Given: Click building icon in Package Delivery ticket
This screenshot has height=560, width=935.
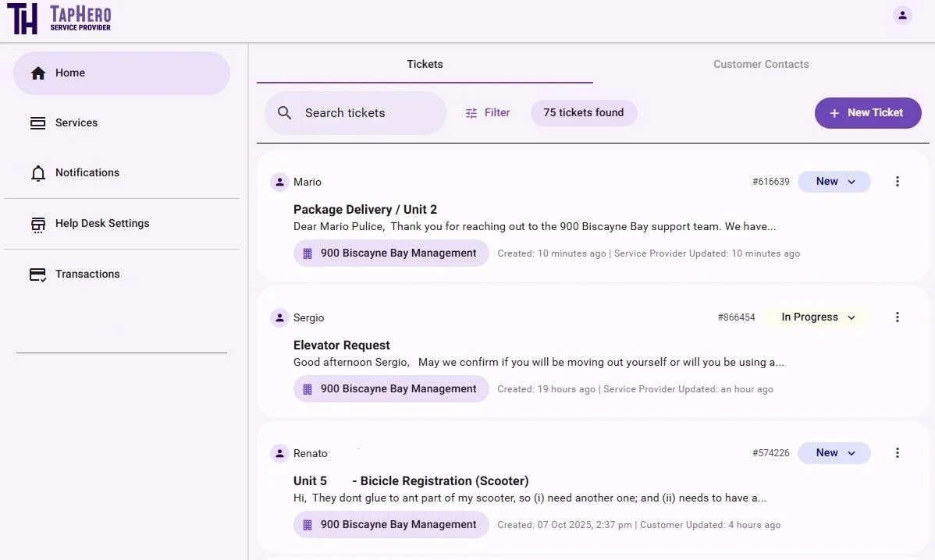Looking at the screenshot, I should (x=308, y=253).
